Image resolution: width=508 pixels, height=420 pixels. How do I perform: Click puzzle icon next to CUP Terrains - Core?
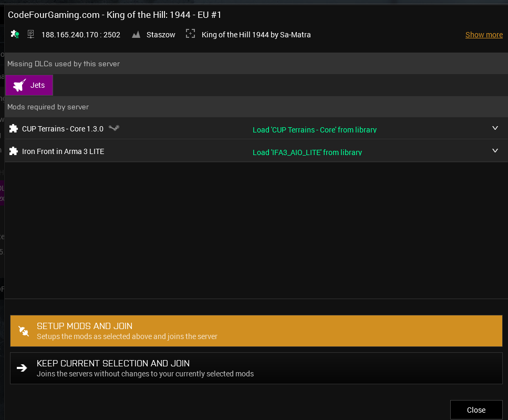[x=14, y=129]
